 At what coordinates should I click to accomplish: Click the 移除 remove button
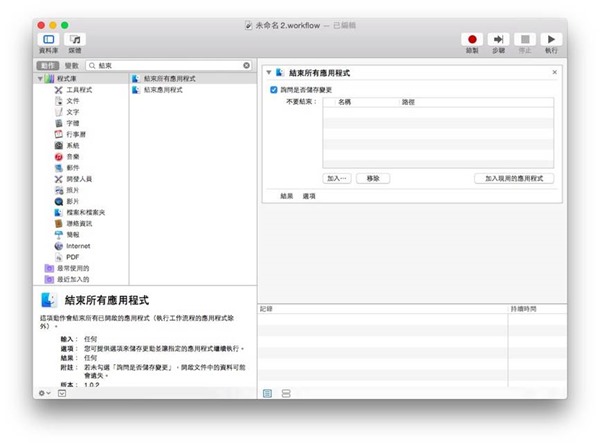click(372, 178)
